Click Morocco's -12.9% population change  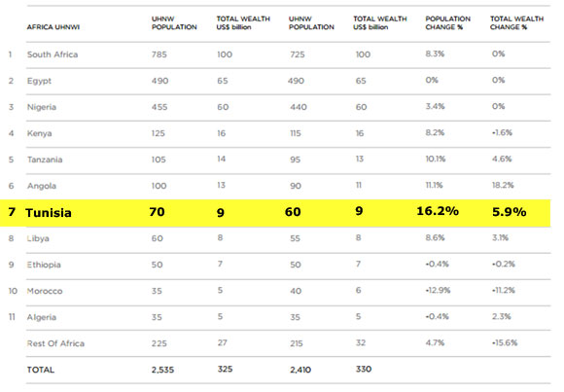[x=438, y=290]
